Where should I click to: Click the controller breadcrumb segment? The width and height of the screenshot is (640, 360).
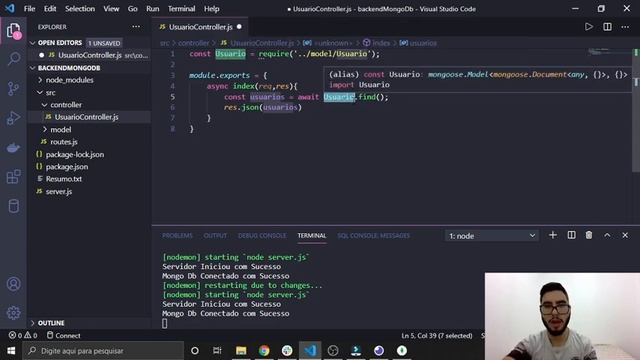point(193,43)
